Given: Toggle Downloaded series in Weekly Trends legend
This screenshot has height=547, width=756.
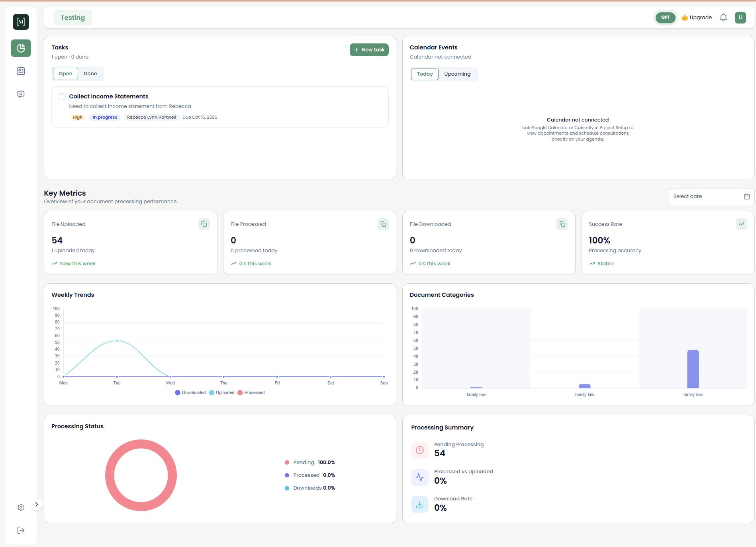Looking at the screenshot, I should click(x=190, y=393).
